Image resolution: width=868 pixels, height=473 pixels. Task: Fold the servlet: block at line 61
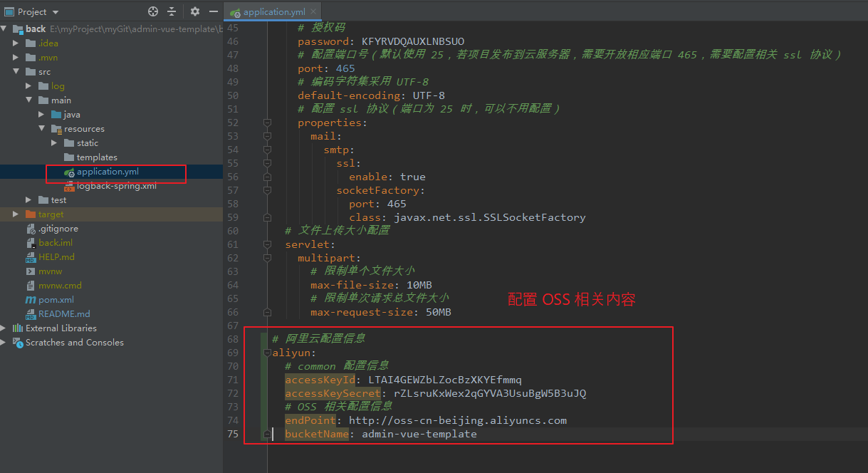point(267,244)
